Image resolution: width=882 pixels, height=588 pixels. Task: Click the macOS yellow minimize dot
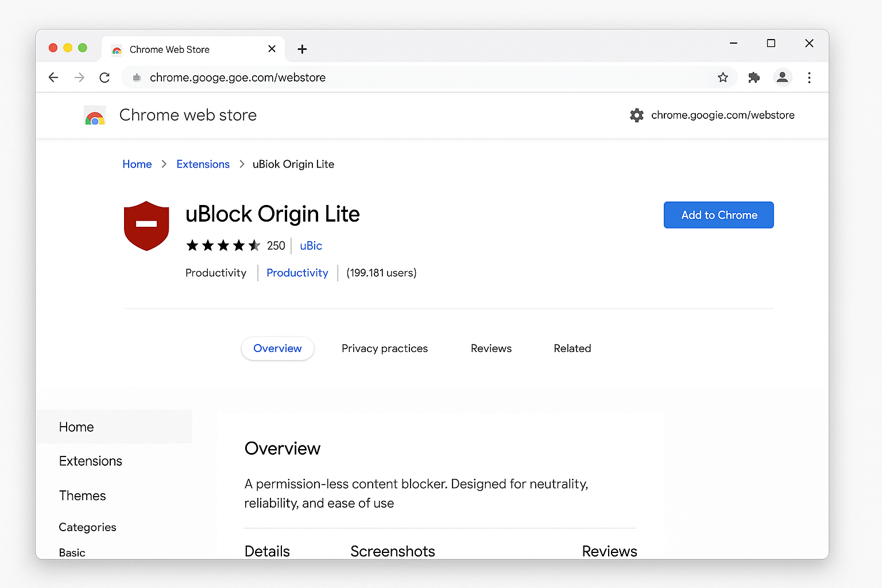(68, 48)
